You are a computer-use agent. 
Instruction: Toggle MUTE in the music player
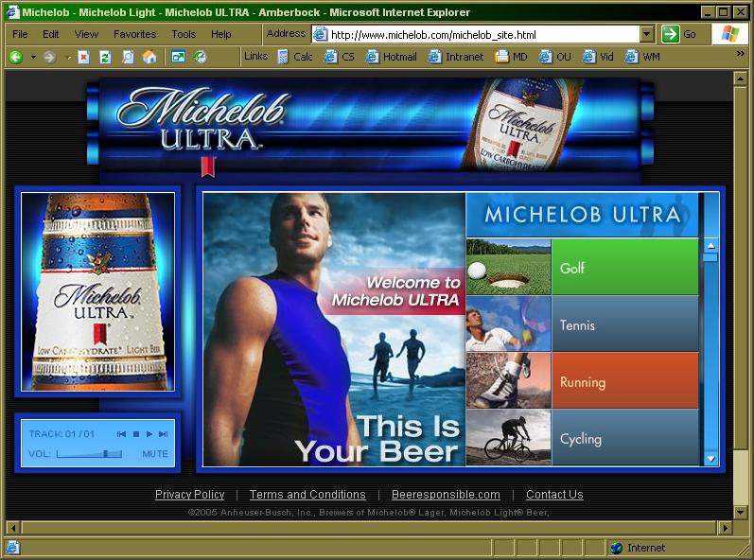pos(155,454)
